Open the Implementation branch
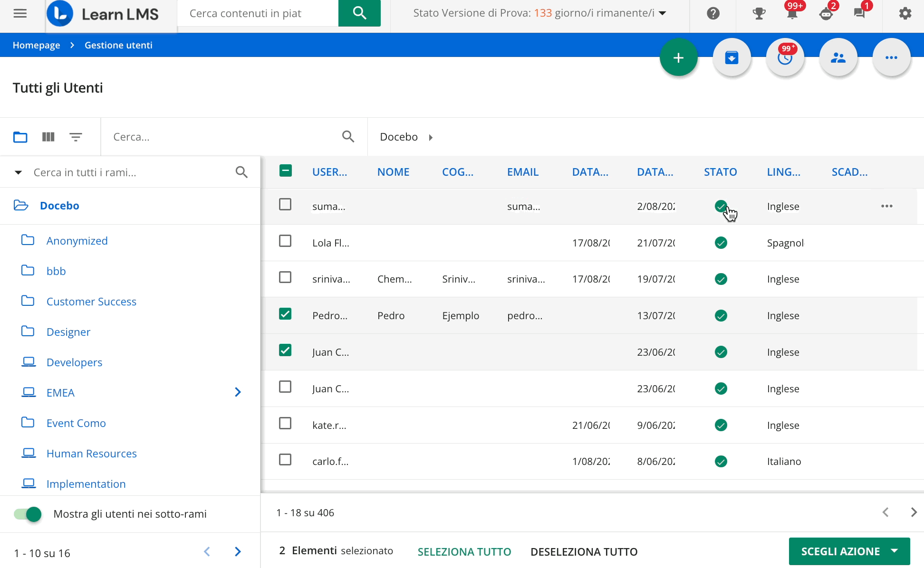This screenshot has width=924, height=568. 86,484
